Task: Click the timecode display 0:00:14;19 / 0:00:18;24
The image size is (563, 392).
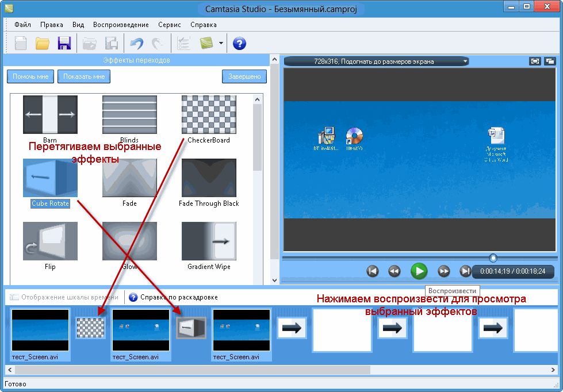Action: click(x=513, y=271)
